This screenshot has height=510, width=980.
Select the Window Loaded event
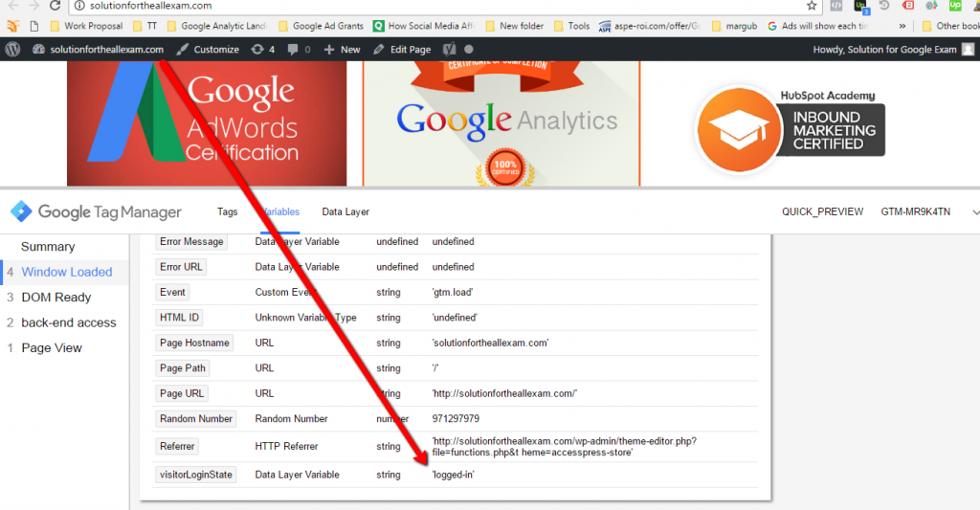coord(65,272)
